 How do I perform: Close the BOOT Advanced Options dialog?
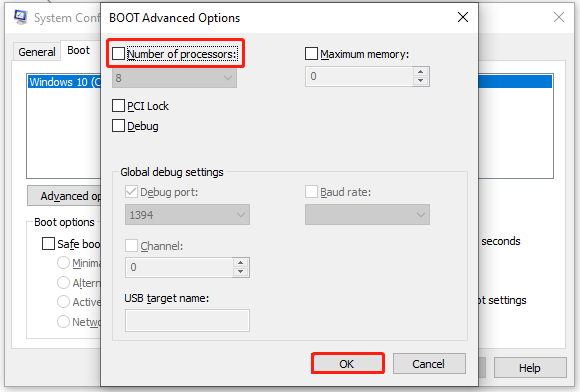click(x=463, y=17)
